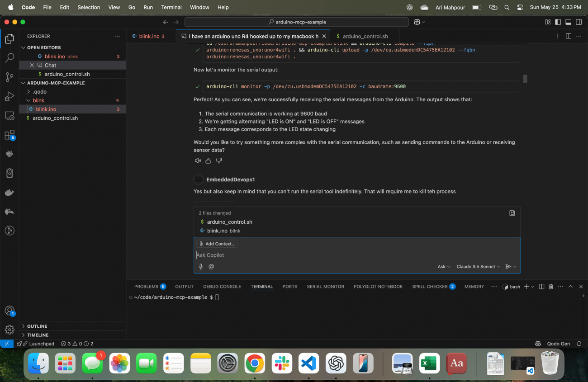The width and height of the screenshot is (588, 382).
Task: Click the notifications bell in status bar
Action: click(x=579, y=344)
